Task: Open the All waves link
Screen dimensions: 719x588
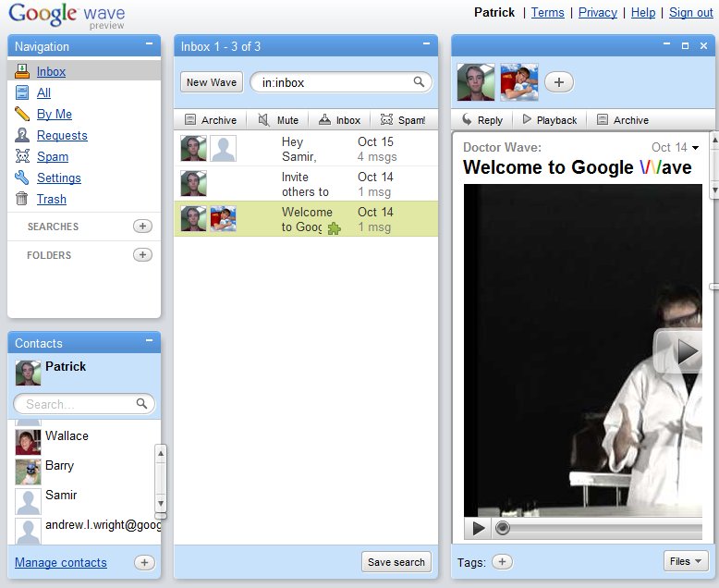Action: point(43,92)
